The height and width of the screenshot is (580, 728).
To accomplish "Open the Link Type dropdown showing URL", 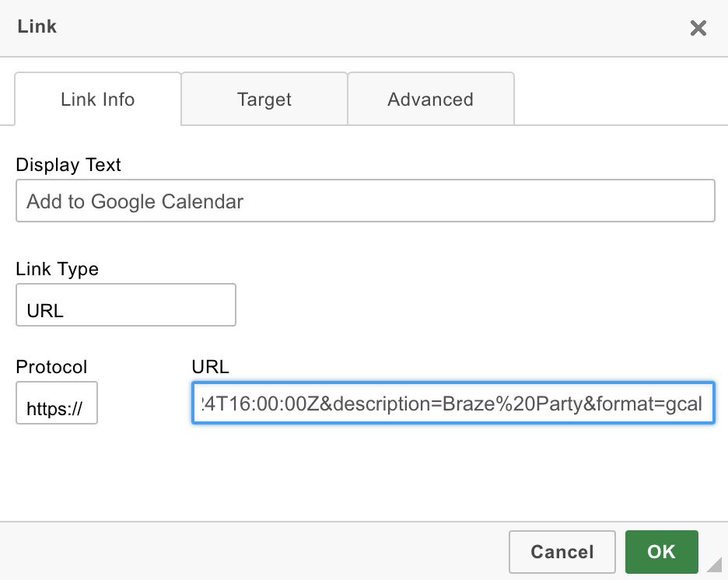I will (x=126, y=305).
